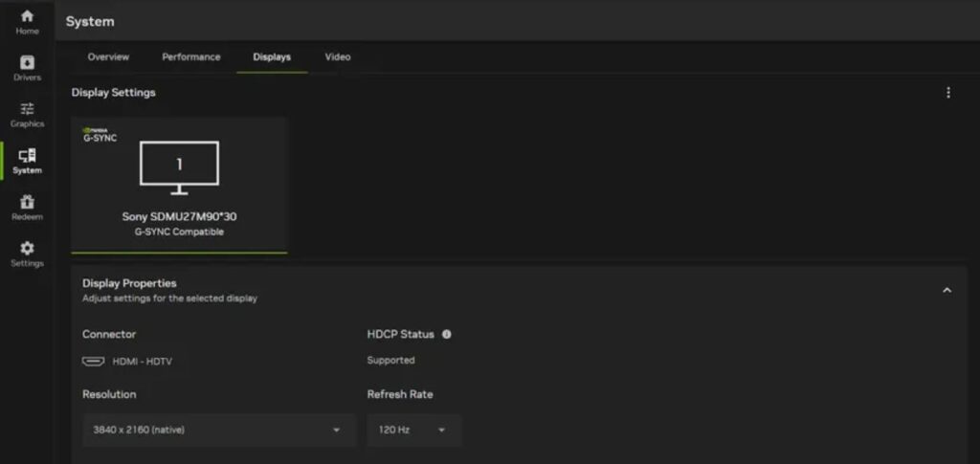Select the System sidebar icon
The image size is (980, 464).
[x=27, y=156]
